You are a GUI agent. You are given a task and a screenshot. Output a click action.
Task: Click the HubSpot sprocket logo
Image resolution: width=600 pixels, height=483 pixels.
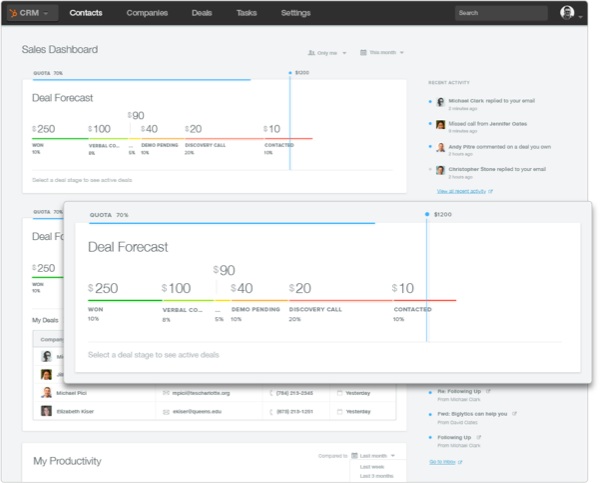[x=13, y=13]
